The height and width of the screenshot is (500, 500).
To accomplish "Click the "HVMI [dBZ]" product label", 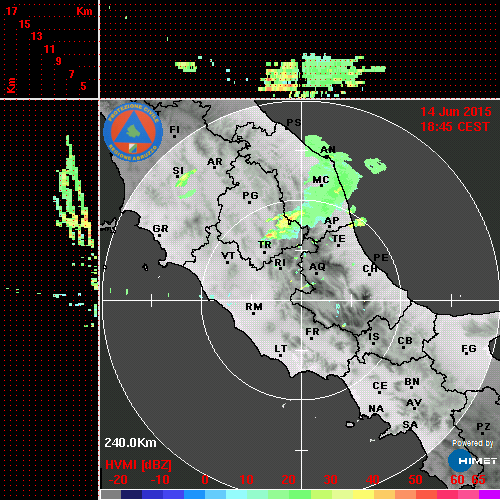I will (x=138, y=465).
